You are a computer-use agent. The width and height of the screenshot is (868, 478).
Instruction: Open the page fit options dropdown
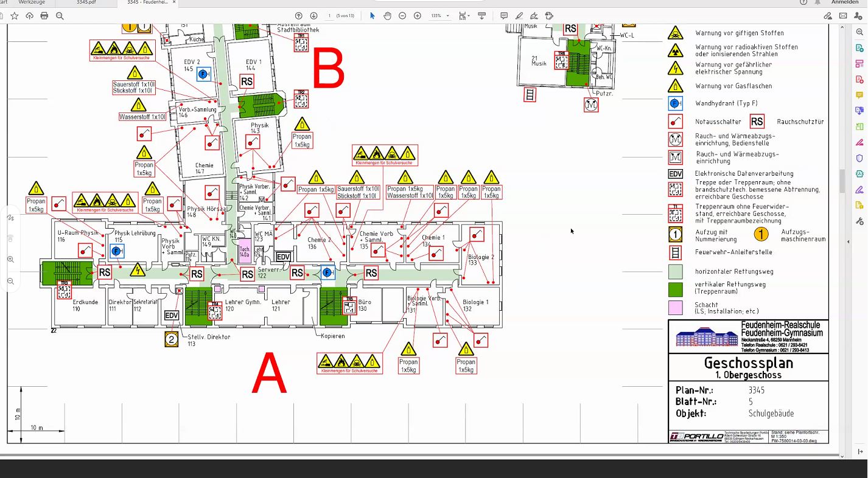pos(465,16)
